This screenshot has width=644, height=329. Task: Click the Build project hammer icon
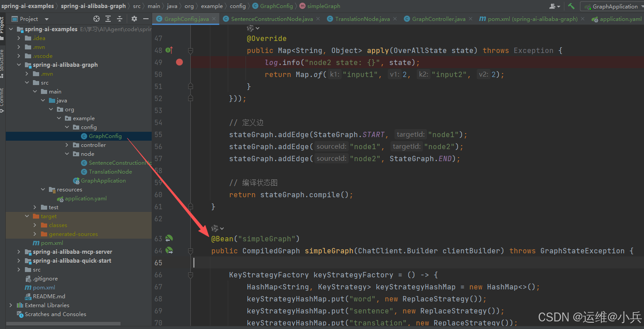(x=572, y=6)
